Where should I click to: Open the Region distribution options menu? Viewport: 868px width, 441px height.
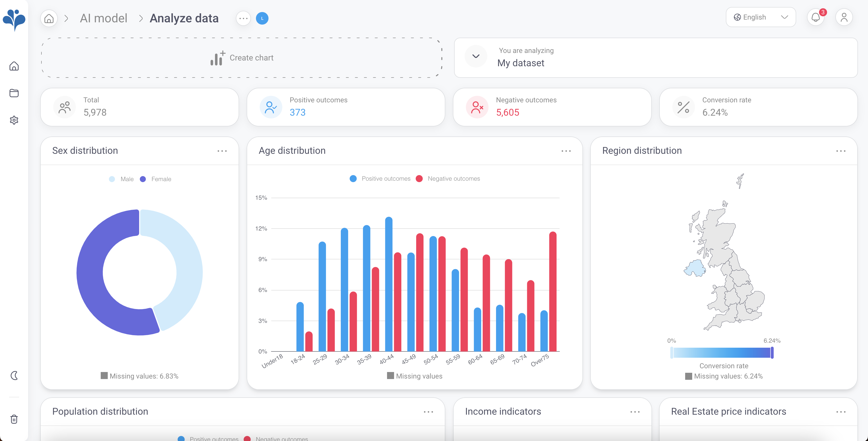click(x=841, y=151)
